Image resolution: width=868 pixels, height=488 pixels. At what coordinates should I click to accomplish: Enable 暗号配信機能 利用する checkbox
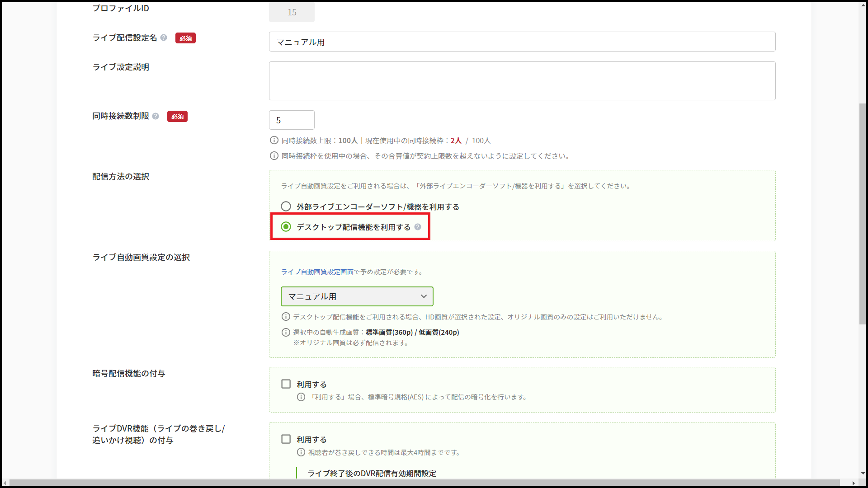coord(286,384)
